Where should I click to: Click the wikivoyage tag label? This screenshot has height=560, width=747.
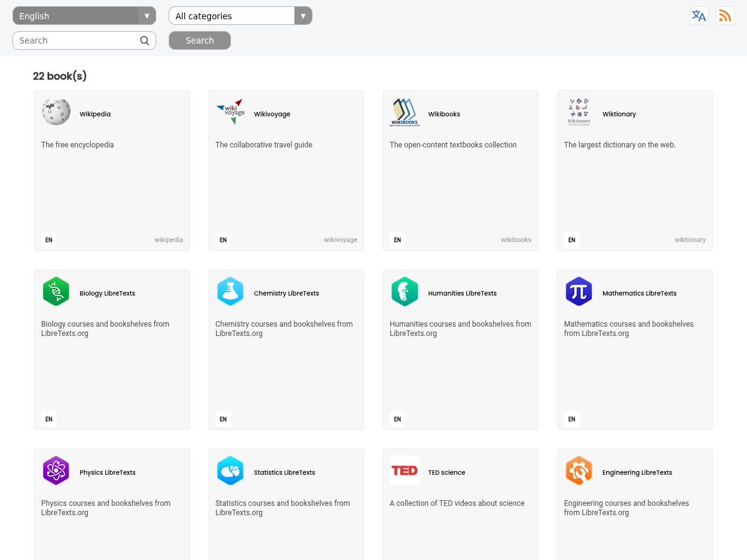tap(341, 240)
